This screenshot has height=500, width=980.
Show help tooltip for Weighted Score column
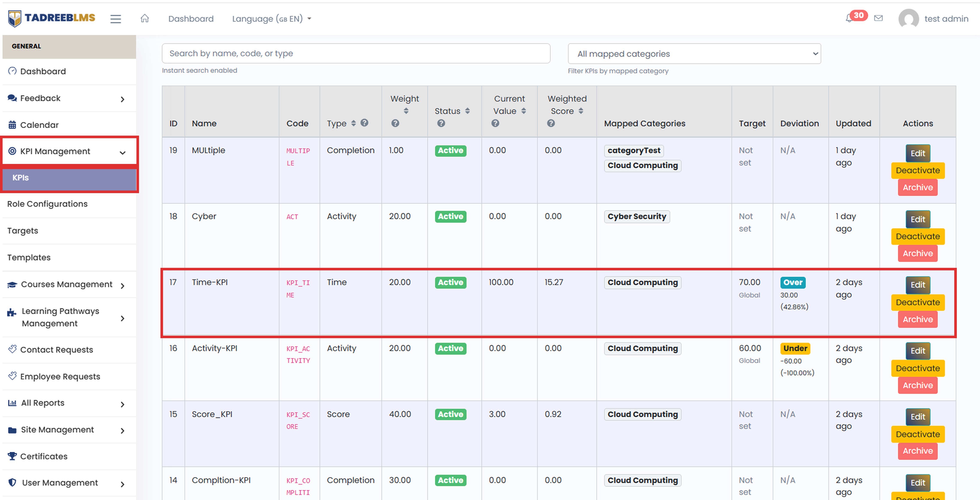[x=550, y=123]
